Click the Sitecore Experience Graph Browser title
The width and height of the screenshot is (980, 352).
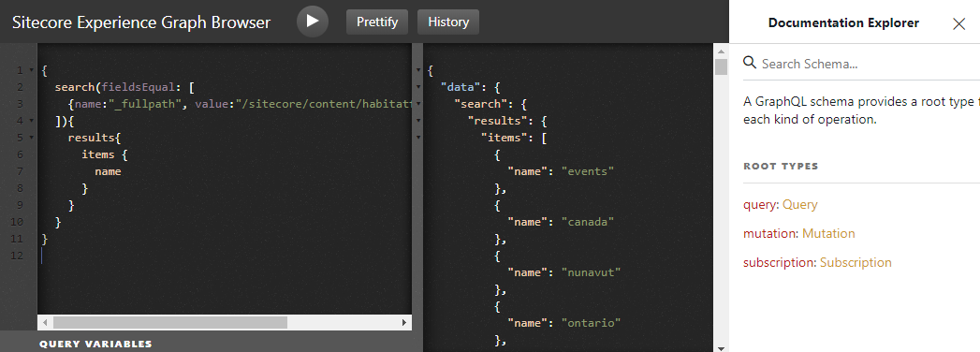pos(141,22)
